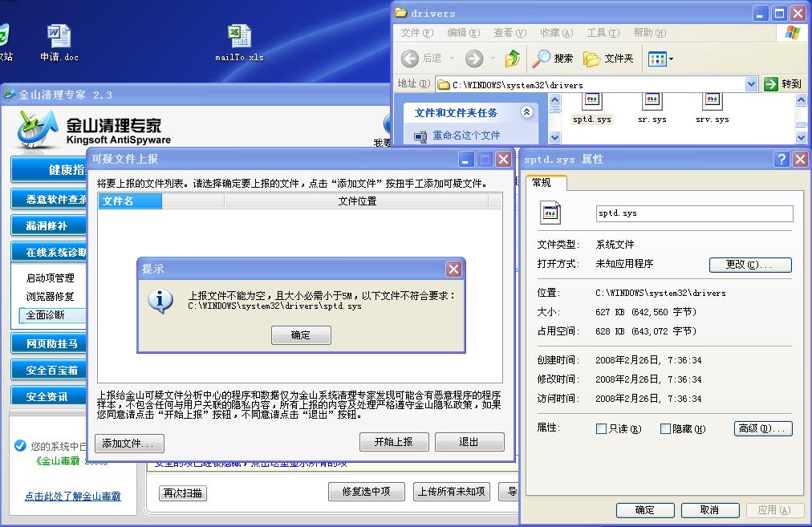Select 浏览器修复 in the sidebar
This screenshot has width=812, height=527.
point(51,297)
